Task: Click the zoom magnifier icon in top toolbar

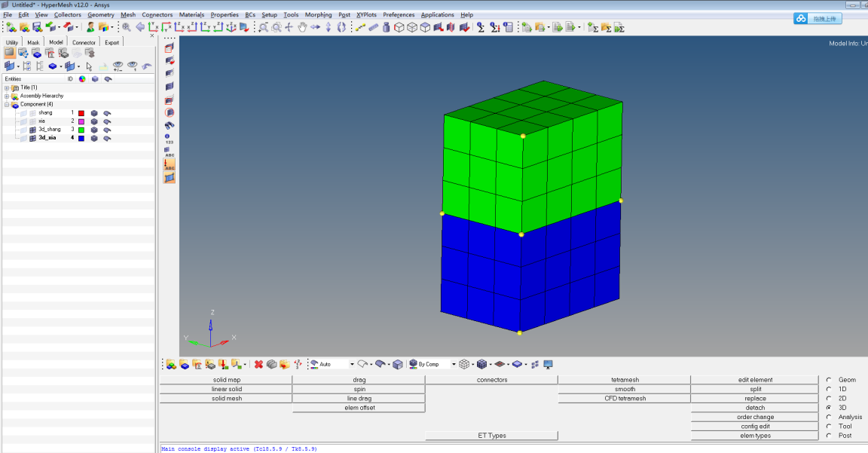Action: point(126,27)
